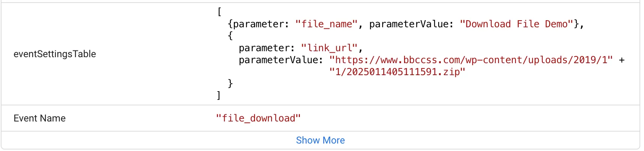Select the eventSettingsTable row label
The height and width of the screenshot is (151, 644).
click(55, 54)
